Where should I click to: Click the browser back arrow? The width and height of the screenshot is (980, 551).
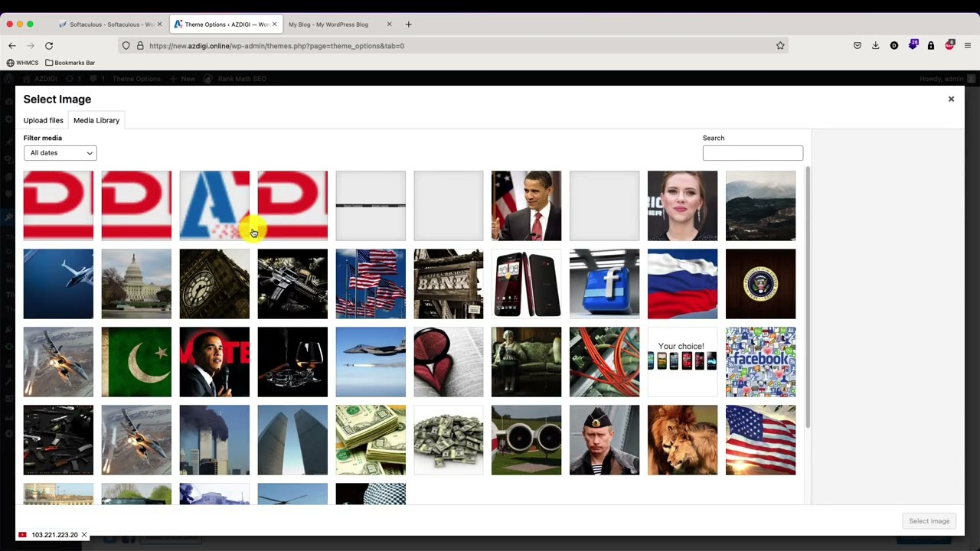12,46
